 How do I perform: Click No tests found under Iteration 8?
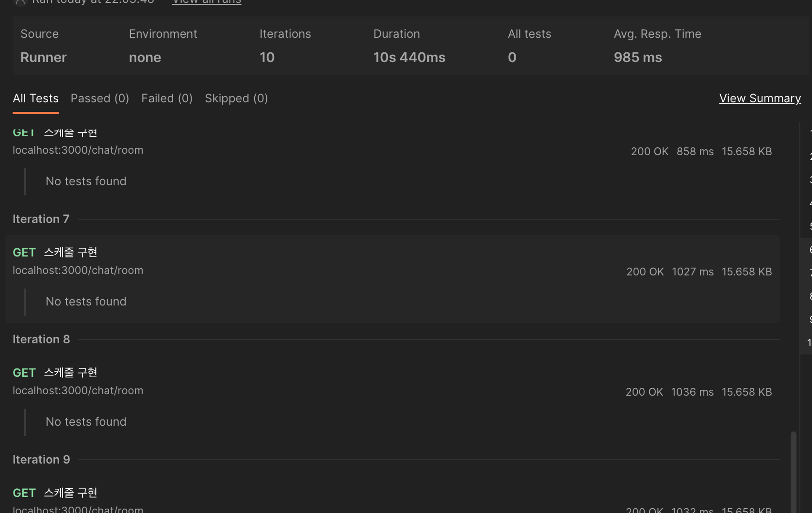click(86, 422)
